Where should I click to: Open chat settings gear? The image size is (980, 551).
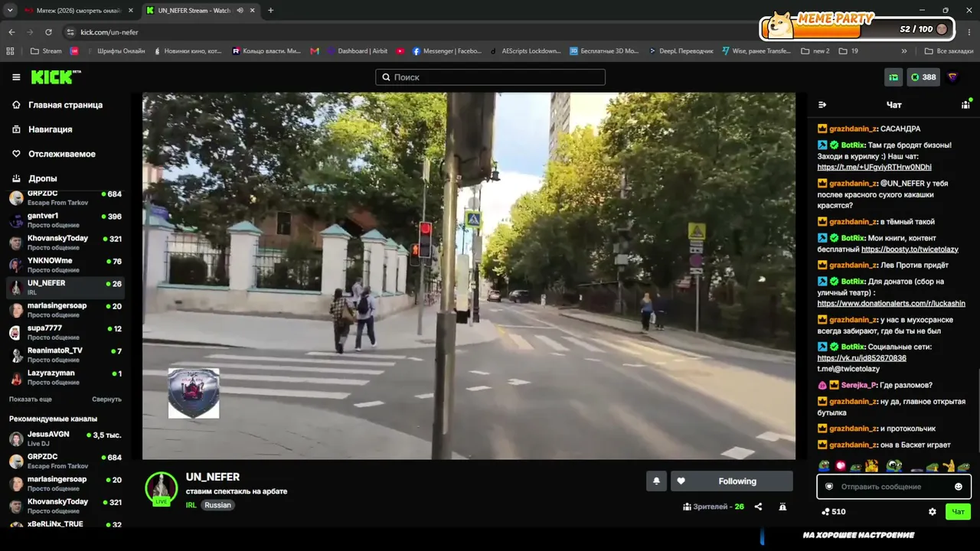click(933, 512)
